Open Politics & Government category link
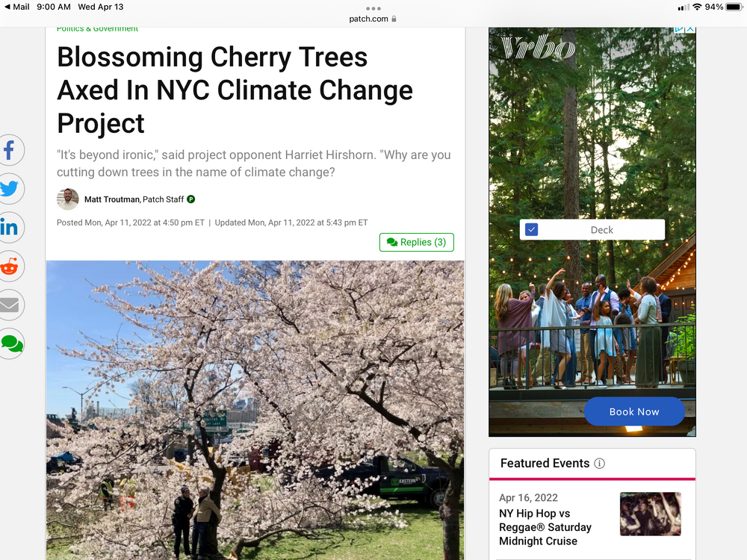The image size is (747, 560). [x=97, y=28]
